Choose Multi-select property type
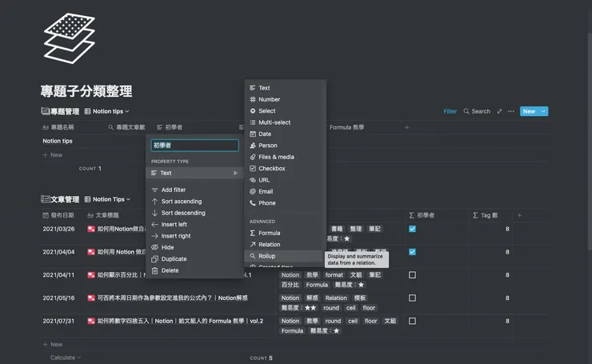 (285, 122)
